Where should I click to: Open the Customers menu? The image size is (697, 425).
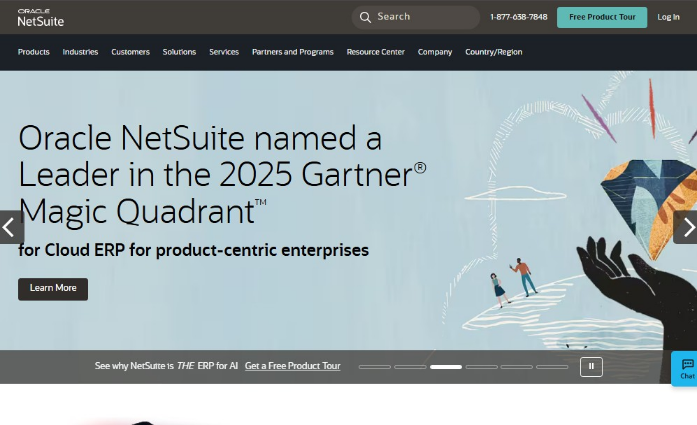coord(130,52)
